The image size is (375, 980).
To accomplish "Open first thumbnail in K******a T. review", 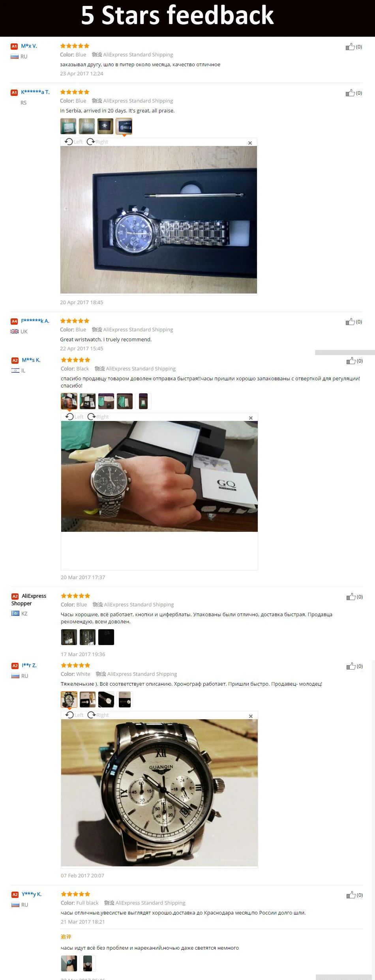I will (68, 126).
